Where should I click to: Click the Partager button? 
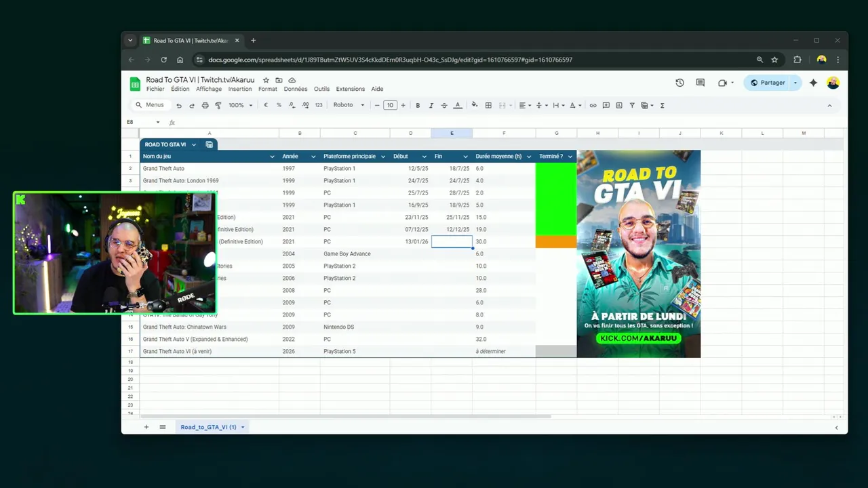[x=768, y=83]
